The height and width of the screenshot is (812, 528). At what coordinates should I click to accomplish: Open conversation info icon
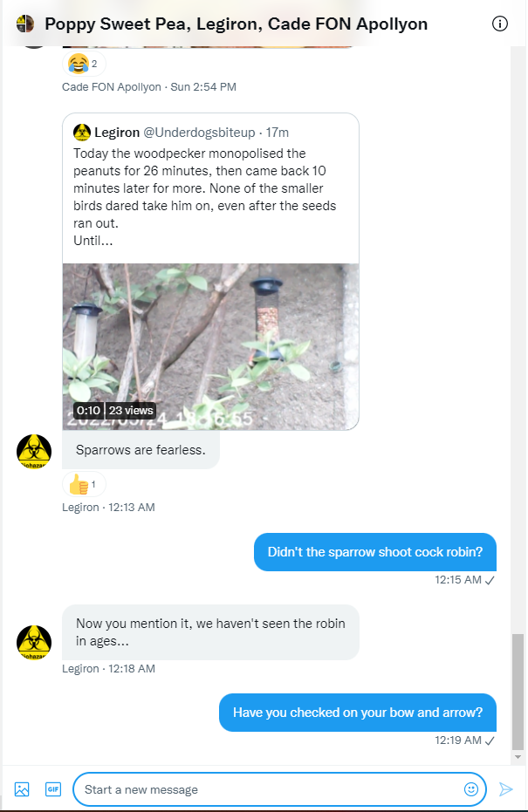click(499, 24)
